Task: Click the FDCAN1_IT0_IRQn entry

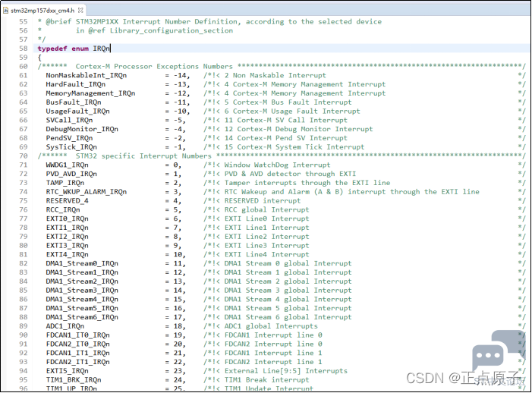Action: [77, 335]
